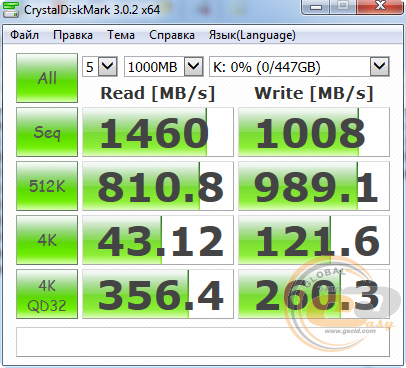
Task: Start the 4K benchmark test
Action: tap(47, 240)
